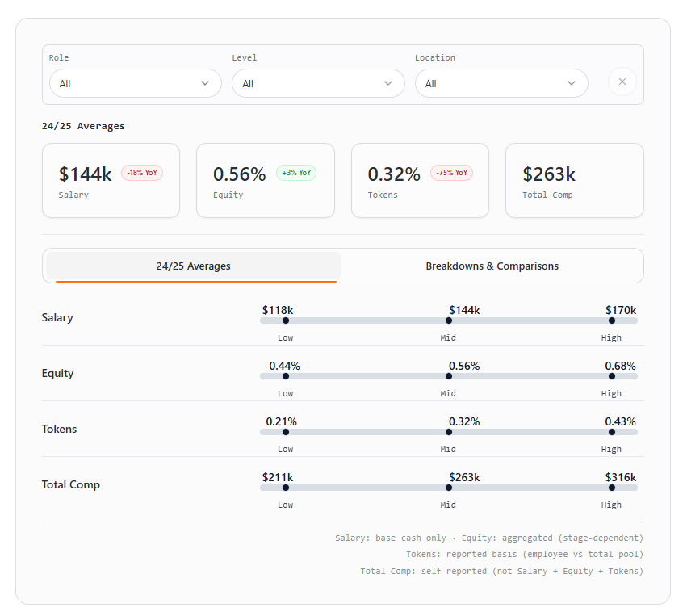
Task: Click the -18% YoY salary badge
Action: pos(142,173)
